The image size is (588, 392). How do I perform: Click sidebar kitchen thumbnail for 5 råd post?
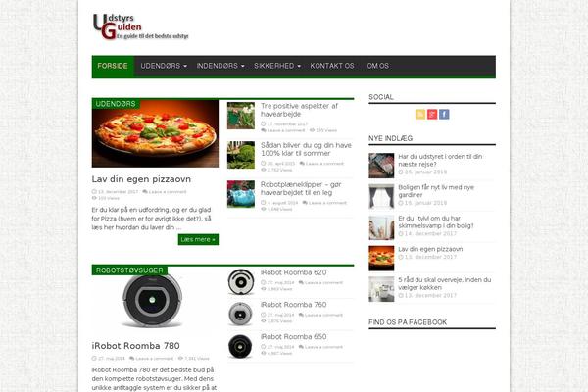pyautogui.click(x=381, y=289)
